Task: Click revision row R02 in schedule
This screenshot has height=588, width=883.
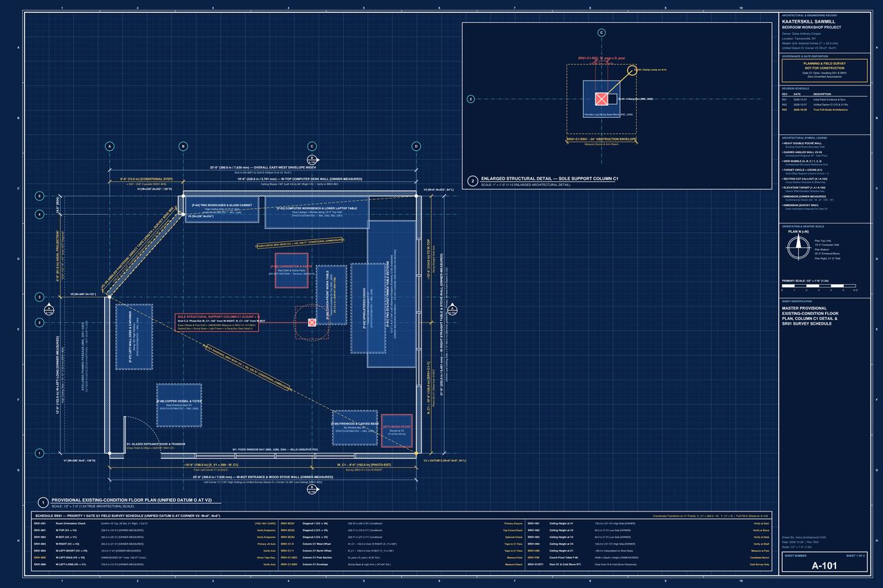Action: 824,105
